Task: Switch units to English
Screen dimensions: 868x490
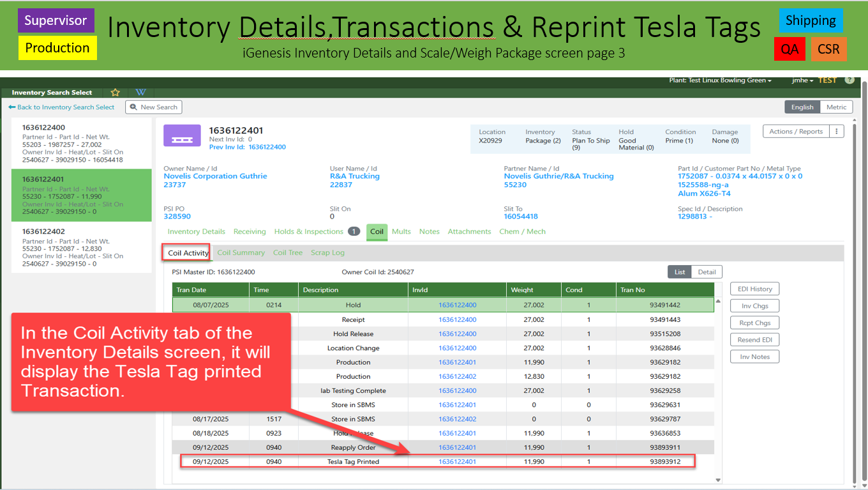Action: point(802,107)
